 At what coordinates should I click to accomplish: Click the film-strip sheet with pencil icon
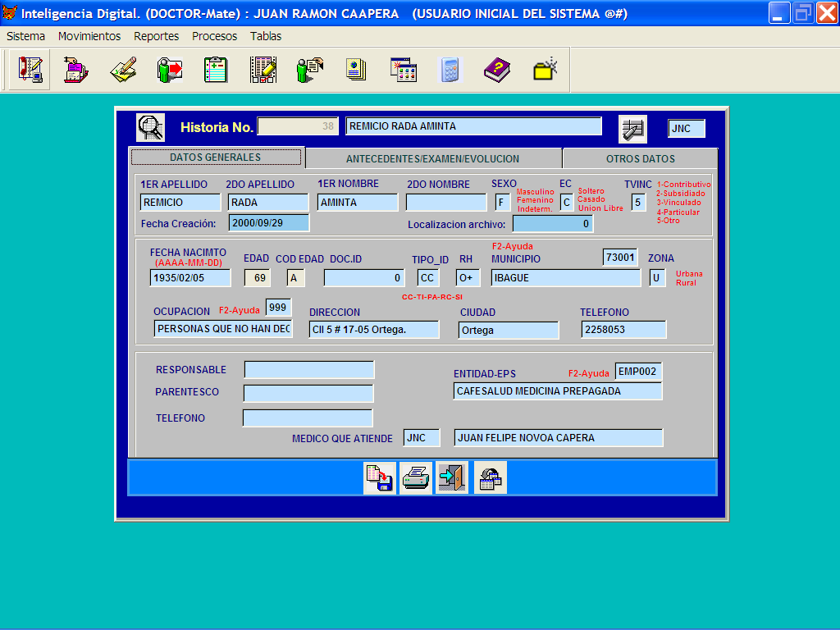[x=263, y=70]
